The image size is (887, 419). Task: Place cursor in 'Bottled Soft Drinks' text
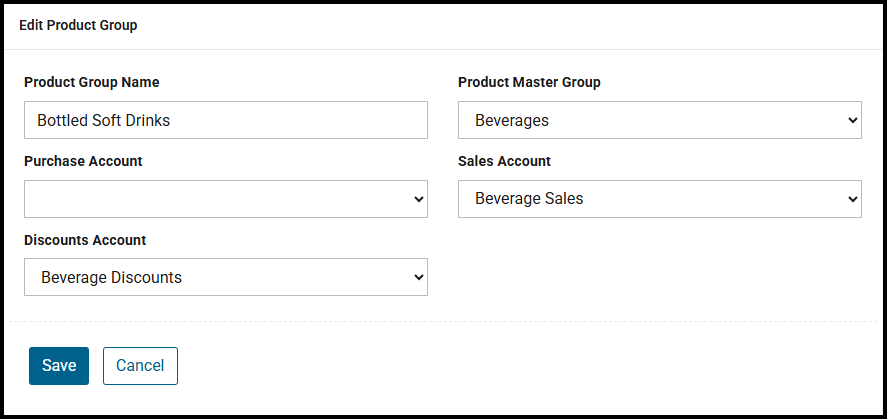pos(104,120)
